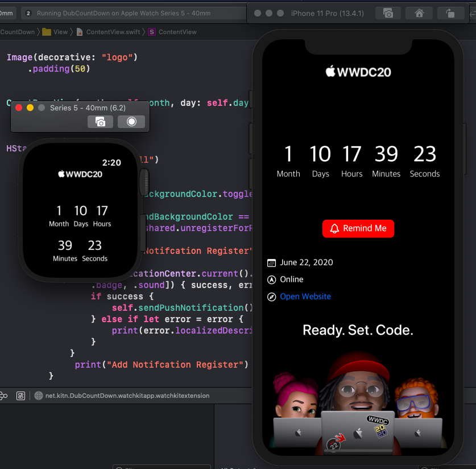Open the View folder in the jump bar

click(x=55, y=32)
